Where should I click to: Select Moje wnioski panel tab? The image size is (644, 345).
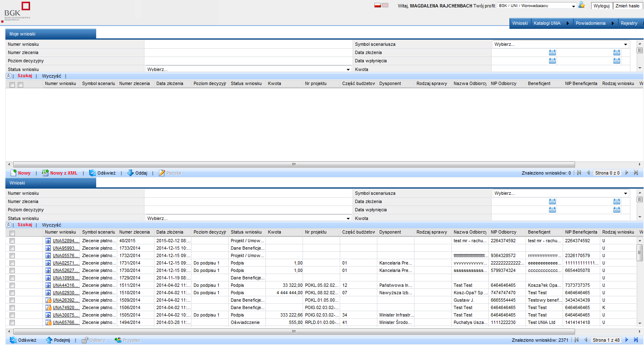coord(51,34)
